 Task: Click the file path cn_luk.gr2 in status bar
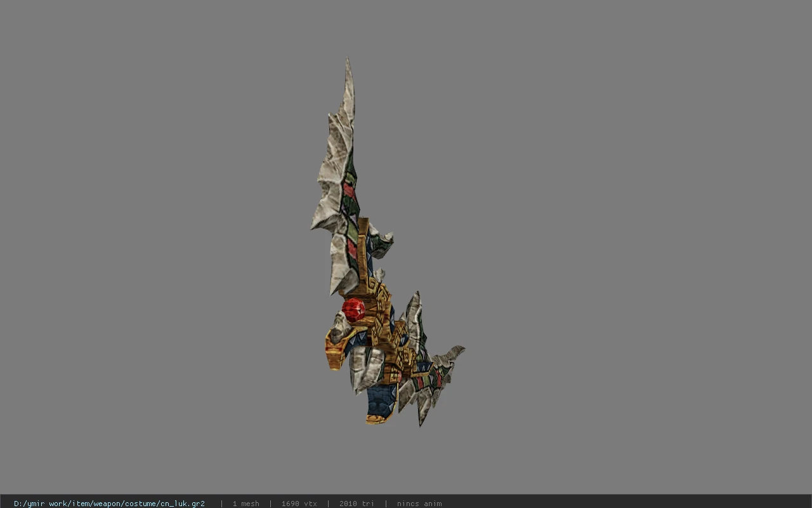pos(109,504)
